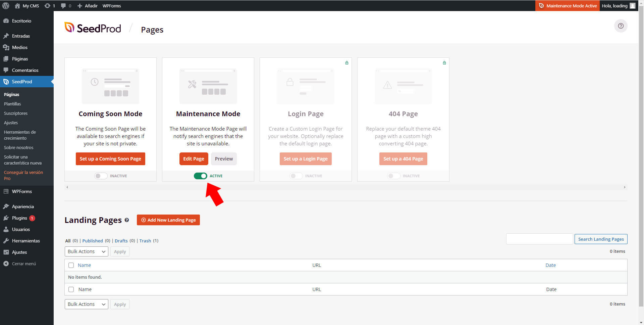Screen dimensions: 644x325
Task: Select SeedProd menu item
Action: click(x=27, y=82)
